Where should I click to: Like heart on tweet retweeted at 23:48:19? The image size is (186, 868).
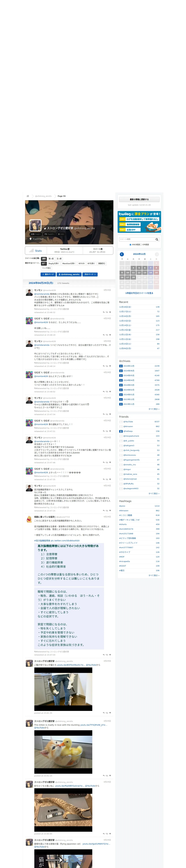click(x=110, y=335)
